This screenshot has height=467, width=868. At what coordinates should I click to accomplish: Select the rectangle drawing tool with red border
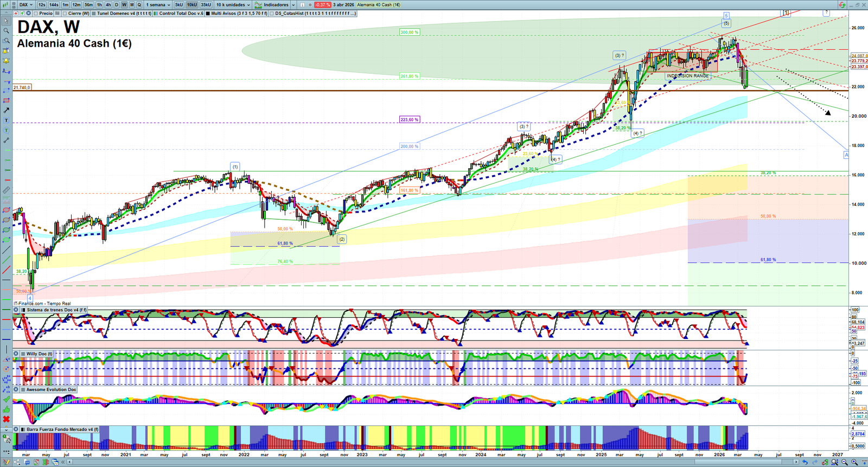(6, 100)
